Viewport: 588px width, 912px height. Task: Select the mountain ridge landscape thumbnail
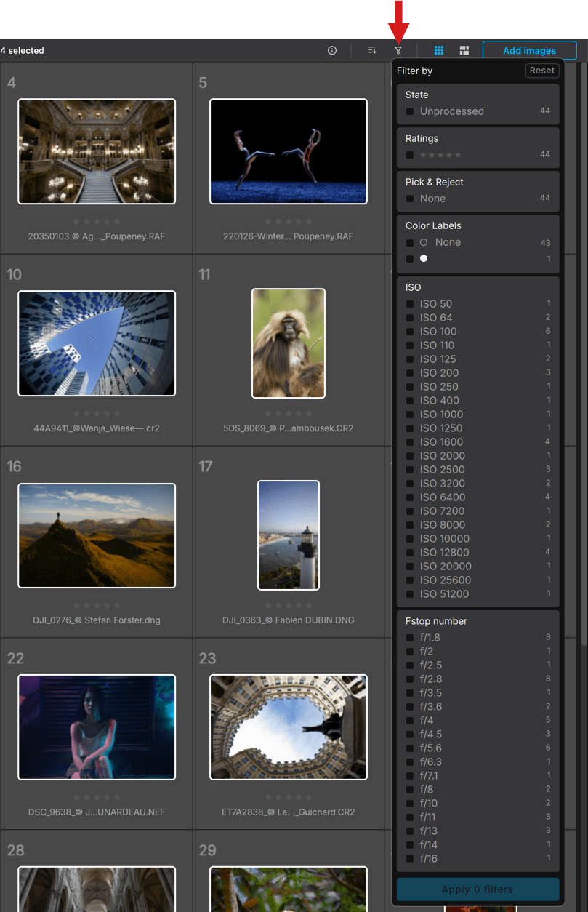(x=97, y=535)
